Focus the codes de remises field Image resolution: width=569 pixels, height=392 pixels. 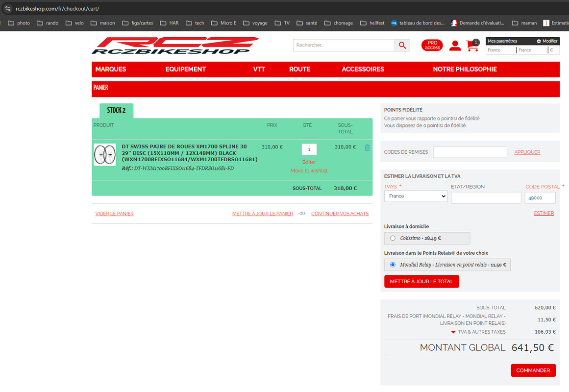point(470,152)
